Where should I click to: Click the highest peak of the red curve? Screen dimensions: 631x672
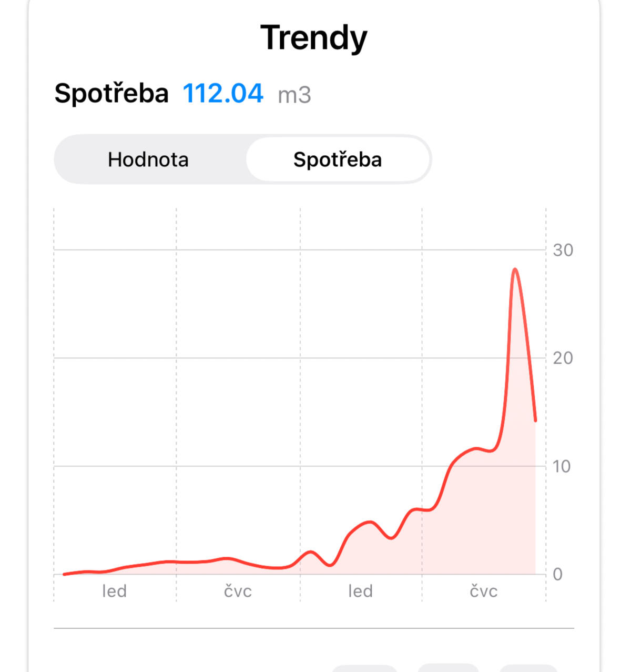point(515,269)
